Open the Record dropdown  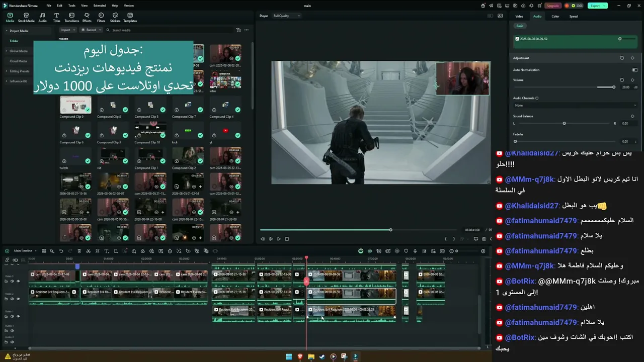[x=93, y=30]
